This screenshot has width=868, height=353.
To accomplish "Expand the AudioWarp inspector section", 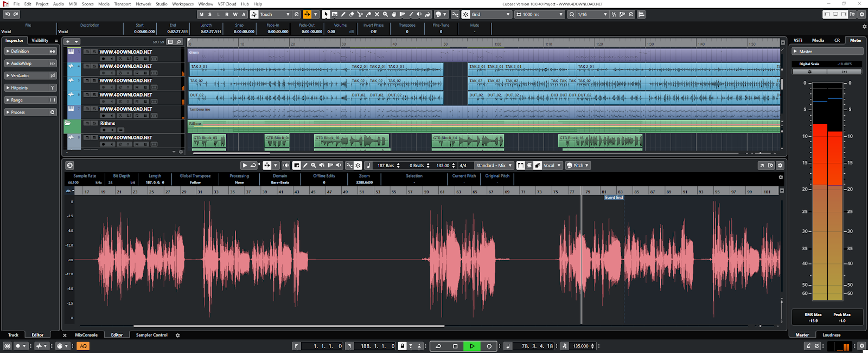I will (x=30, y=64).
